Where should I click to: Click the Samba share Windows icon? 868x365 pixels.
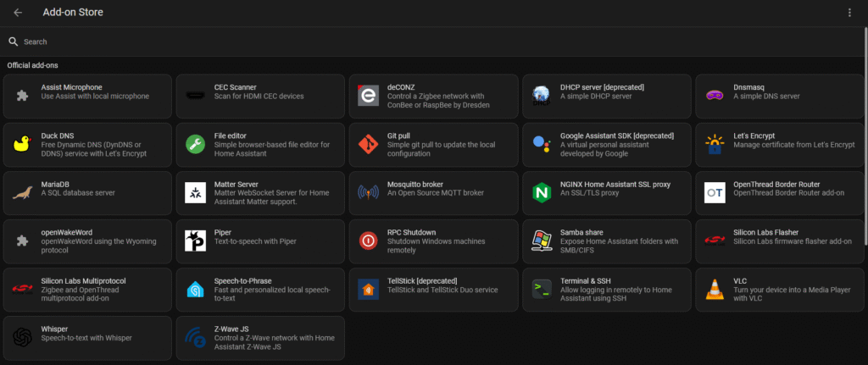coord(541,241)
